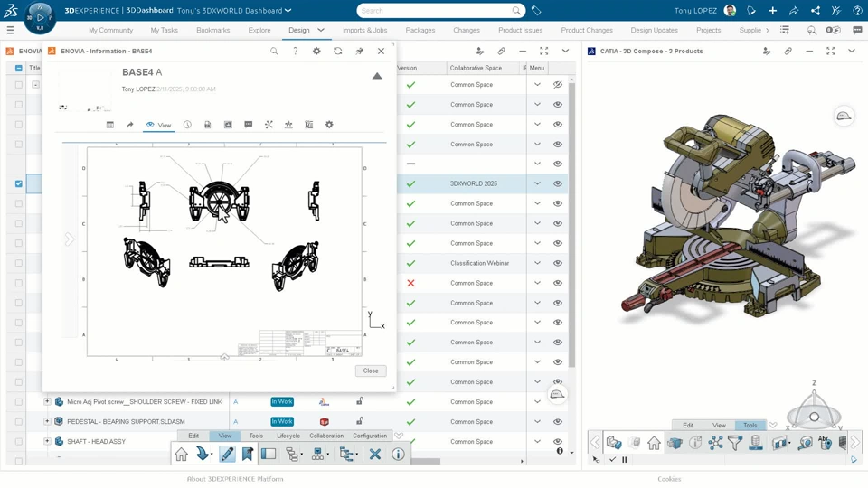868x488 pixels.
Task: Check the select-all checkbox in the Title header
Action: (19, 68)
